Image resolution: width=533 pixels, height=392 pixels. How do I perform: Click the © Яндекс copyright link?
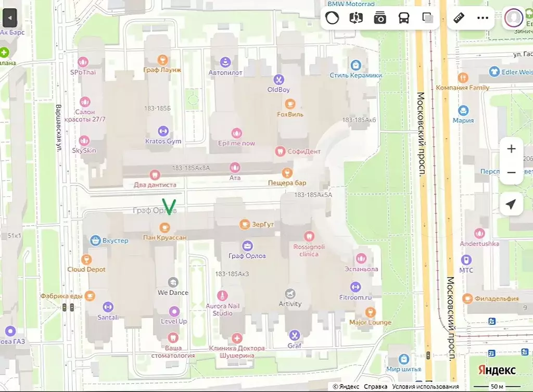[346, 387]
